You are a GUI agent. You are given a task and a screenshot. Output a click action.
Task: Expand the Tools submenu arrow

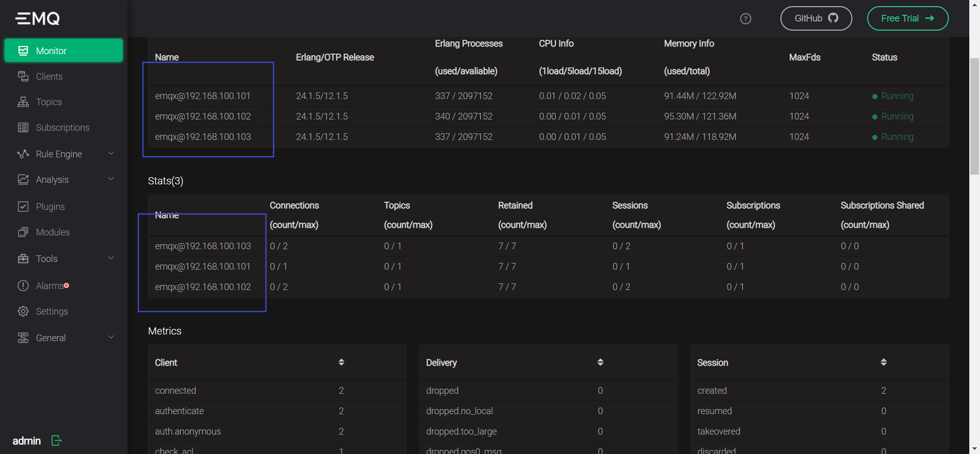111,258
